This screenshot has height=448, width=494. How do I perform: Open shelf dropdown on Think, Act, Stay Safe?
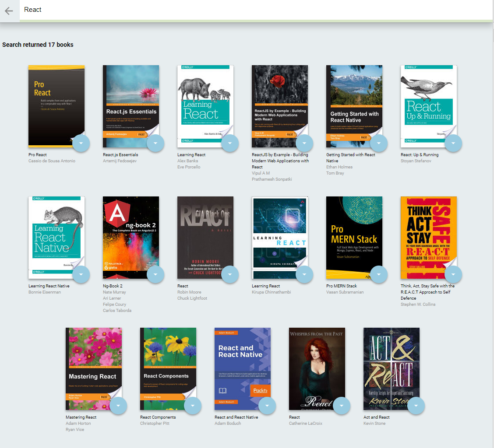tap(453, 274)
